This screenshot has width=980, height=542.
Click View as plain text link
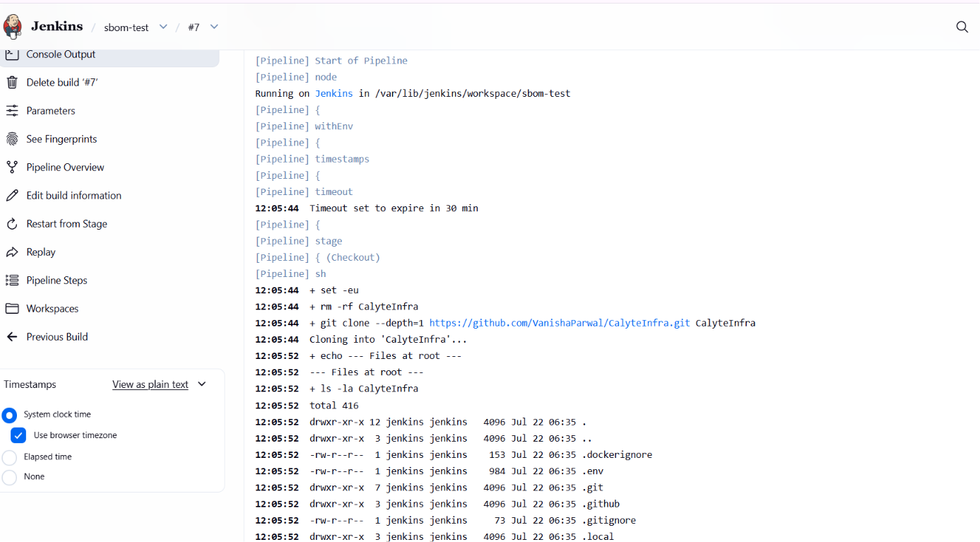(150, 384)
